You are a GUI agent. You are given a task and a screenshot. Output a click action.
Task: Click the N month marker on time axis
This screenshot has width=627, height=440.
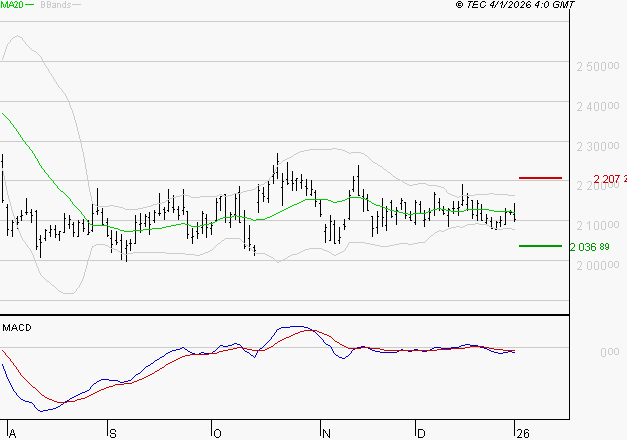[x=326, y=434]
